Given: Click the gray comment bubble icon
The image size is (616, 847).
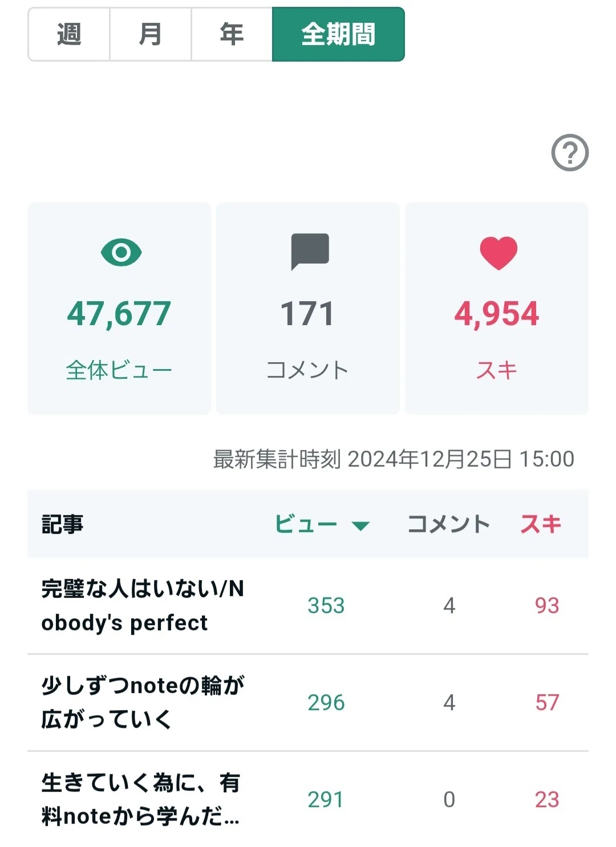Looking at the screenshot, I should point(310,251).
